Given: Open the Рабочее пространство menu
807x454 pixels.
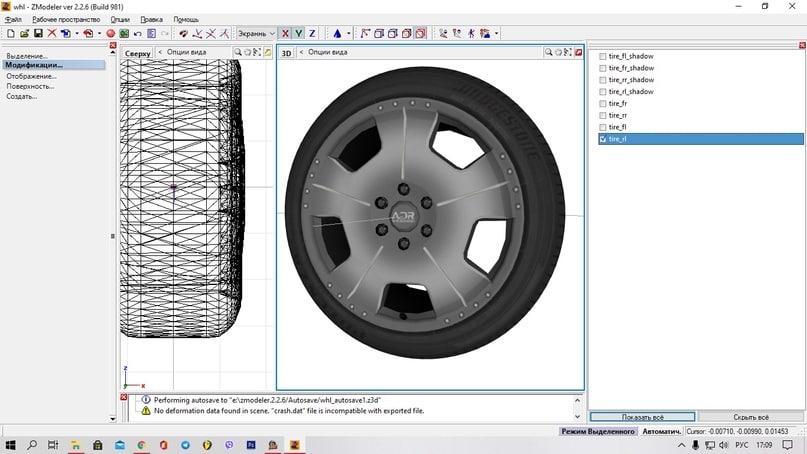Looking at the screenshot, I should 66,20.
